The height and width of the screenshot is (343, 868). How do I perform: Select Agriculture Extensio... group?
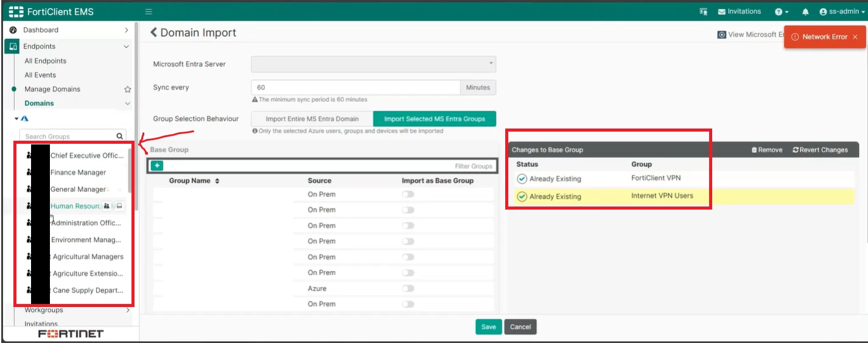coord(88,274)
